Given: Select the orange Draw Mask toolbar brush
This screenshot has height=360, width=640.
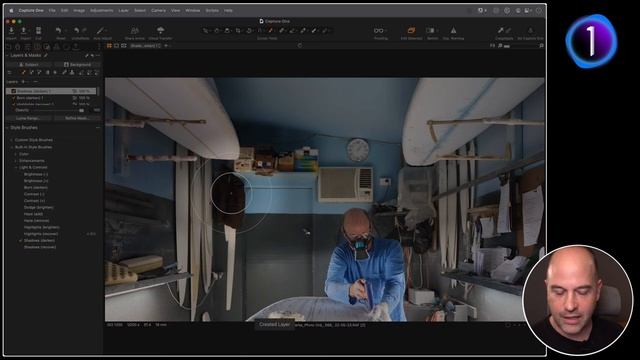Looking at the screenshot, I should pos(270,31).
